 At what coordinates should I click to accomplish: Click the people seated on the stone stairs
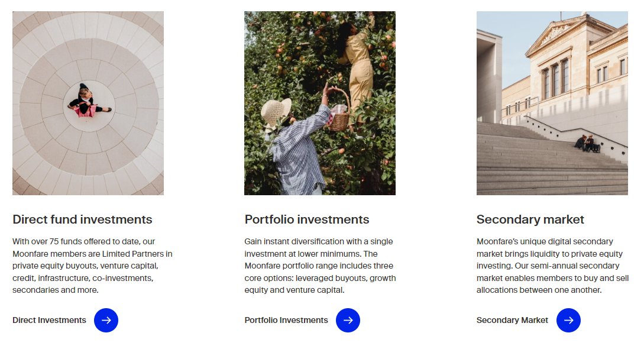[588, 144]
